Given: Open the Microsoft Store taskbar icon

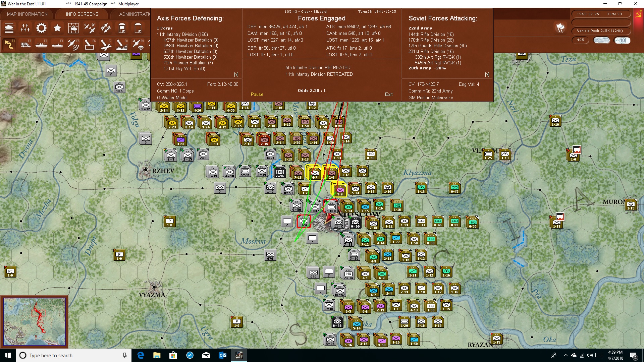Looking at the screenshot, I should point(173,355).
